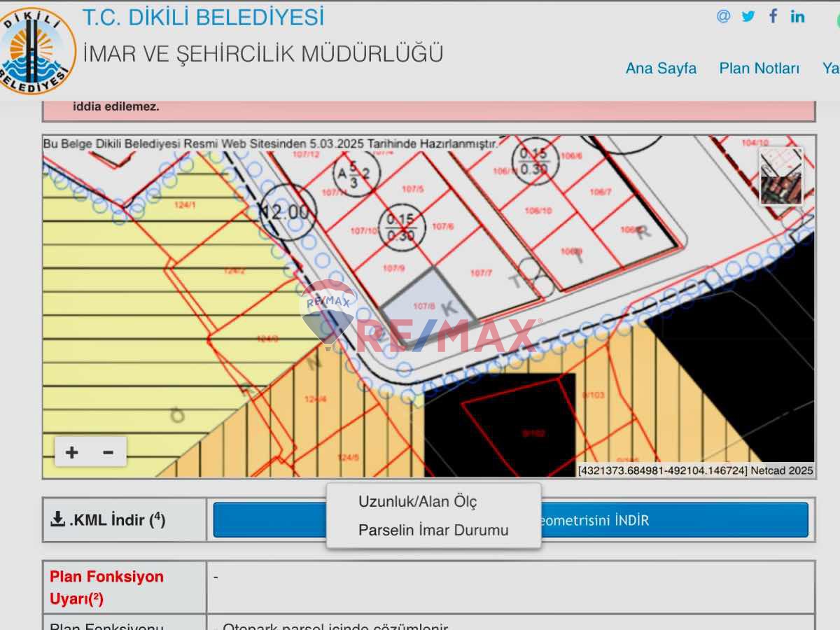840x630 pixels.
Task: Choose Parselin İmar Durumu menu entry
Action: [433, 530]
